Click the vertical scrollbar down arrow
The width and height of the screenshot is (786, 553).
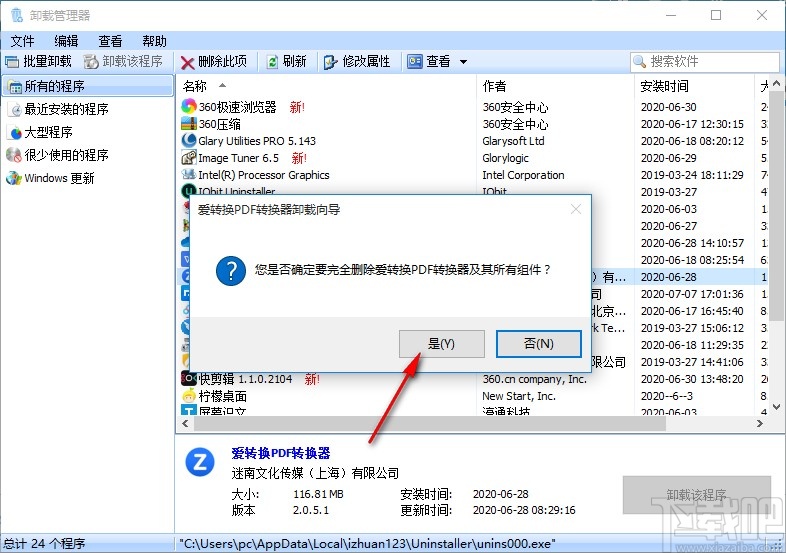(776, 407)
